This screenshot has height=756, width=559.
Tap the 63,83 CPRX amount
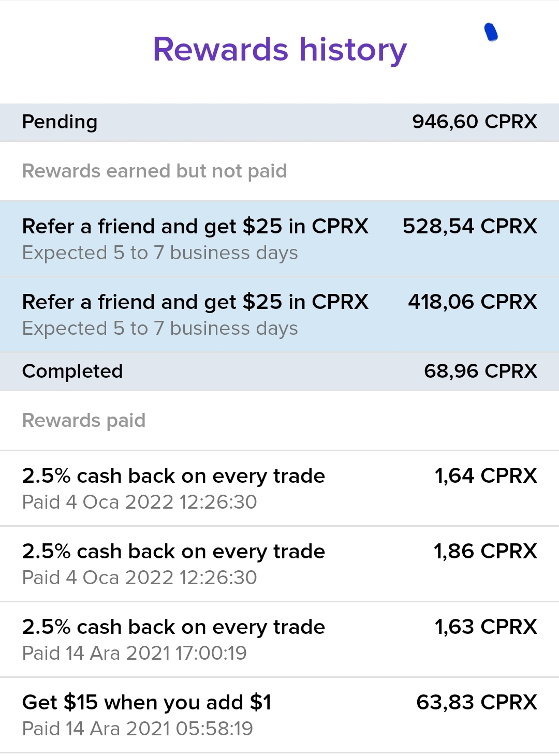click(477, 702)
